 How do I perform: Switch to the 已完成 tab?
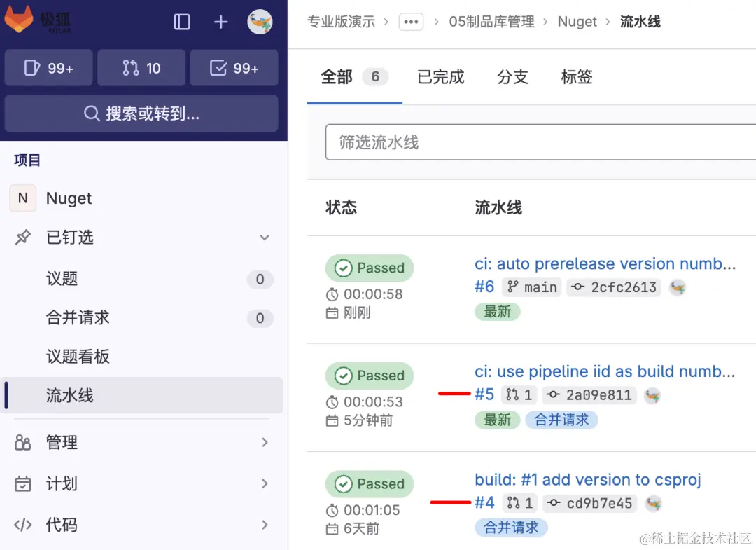(x=440, y=77)
